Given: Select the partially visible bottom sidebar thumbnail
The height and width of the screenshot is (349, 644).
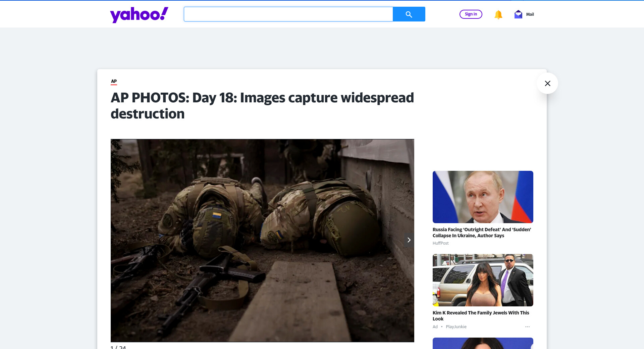Looking at the screenshot, I should [x=483, y=343].
